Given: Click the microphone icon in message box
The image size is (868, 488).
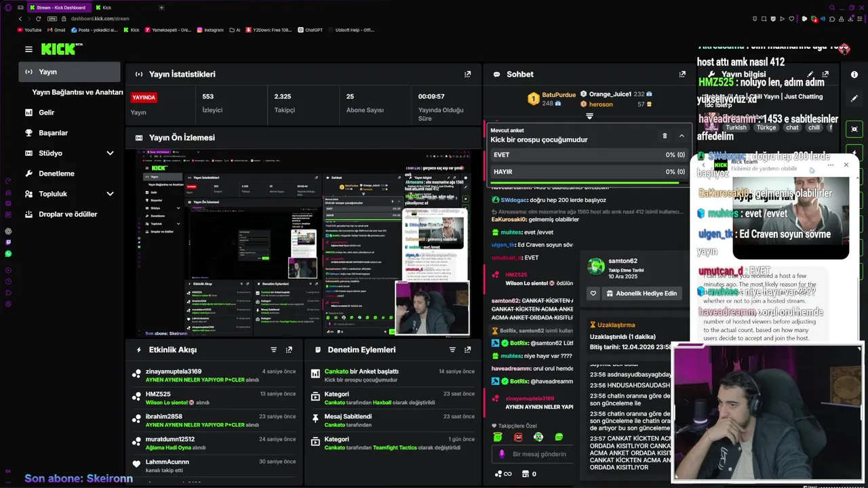Looking at the screenshot, I should (x=502, y=454).
